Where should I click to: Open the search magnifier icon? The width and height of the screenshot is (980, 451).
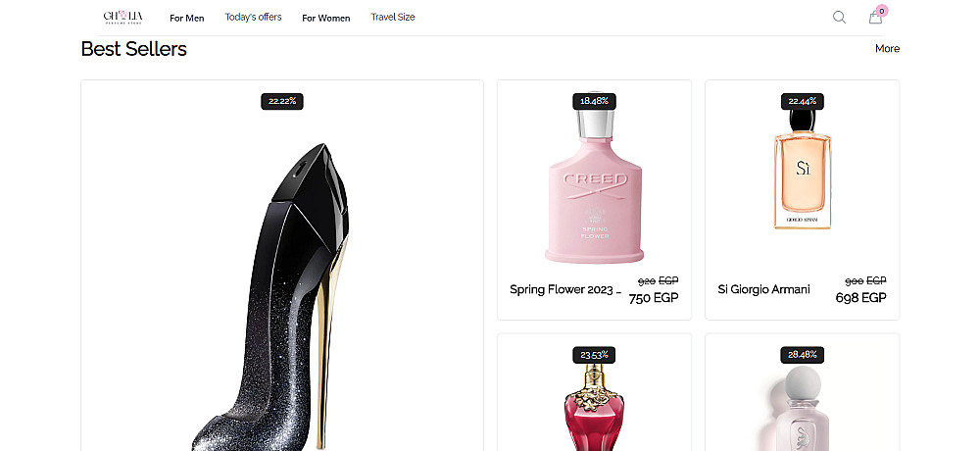pos(839,17)
